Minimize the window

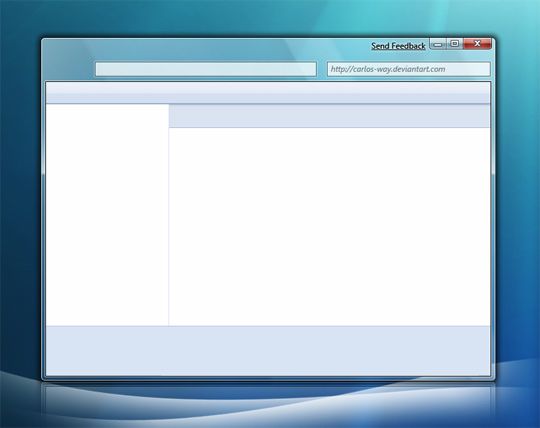(x=438, y=44)
